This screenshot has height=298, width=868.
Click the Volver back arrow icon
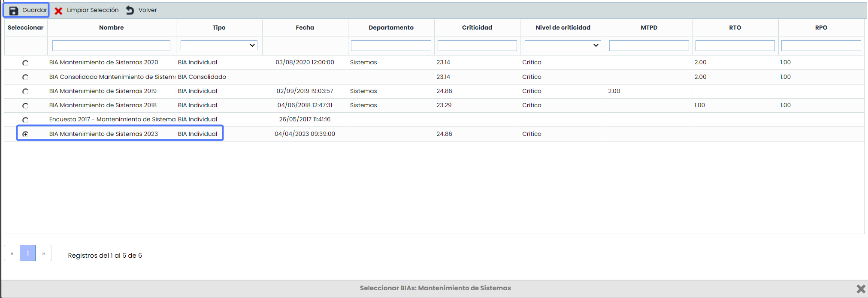coord(130,10)
